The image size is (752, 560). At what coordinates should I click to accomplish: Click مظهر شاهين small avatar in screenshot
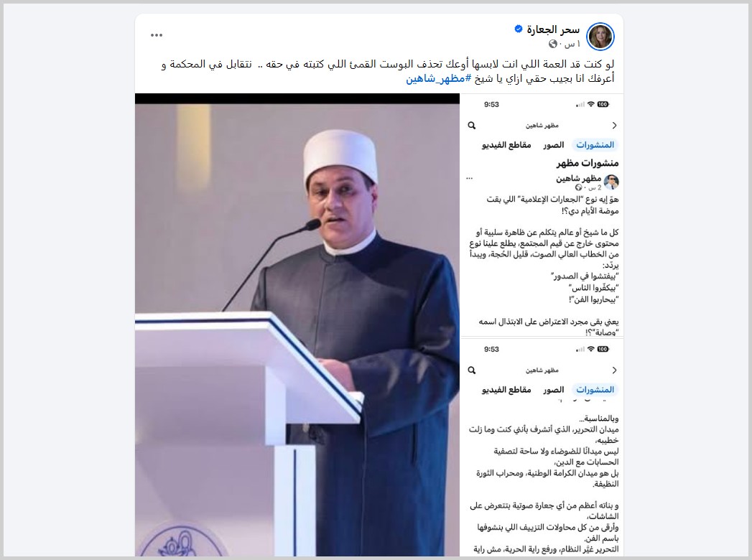pyautogui.click(x=611, y=182)
